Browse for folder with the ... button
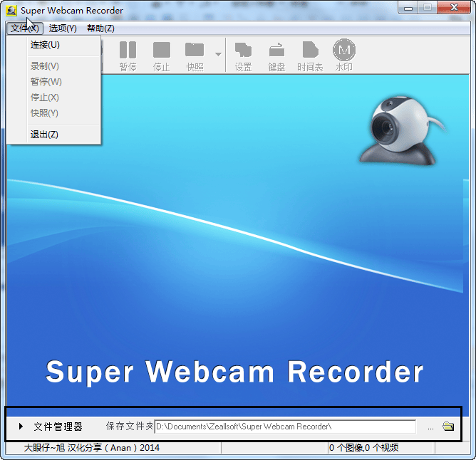This screenshot has width=476, height=460. coord(430,428)
